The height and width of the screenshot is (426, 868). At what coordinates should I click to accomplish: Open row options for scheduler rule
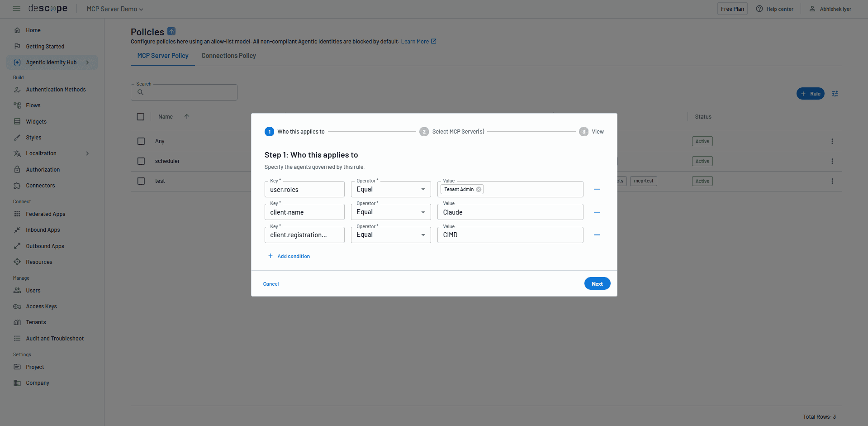click(832, 161)
